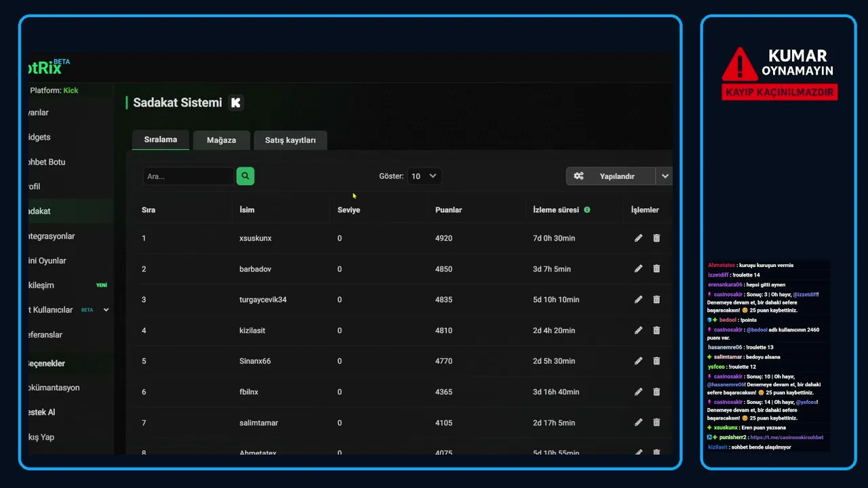
Task: Sort by the İsim column header
Action: tap(247, 210)
